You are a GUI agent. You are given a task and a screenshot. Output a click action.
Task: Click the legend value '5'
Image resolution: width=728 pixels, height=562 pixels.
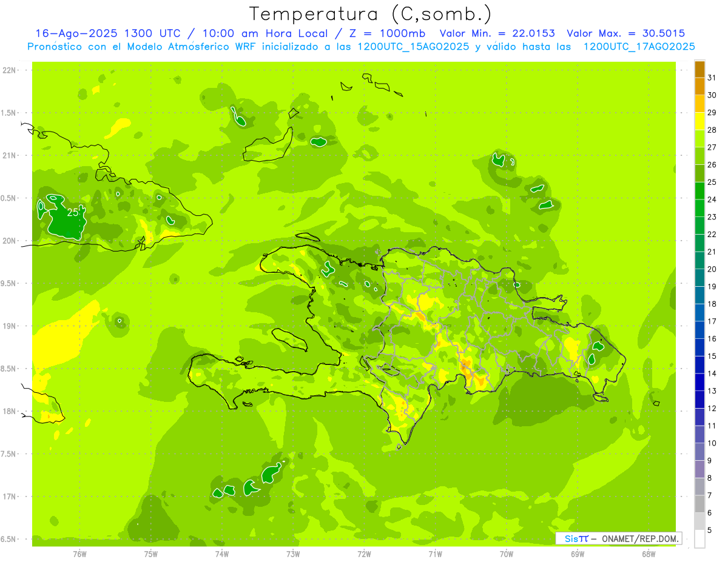coord(710,530)
